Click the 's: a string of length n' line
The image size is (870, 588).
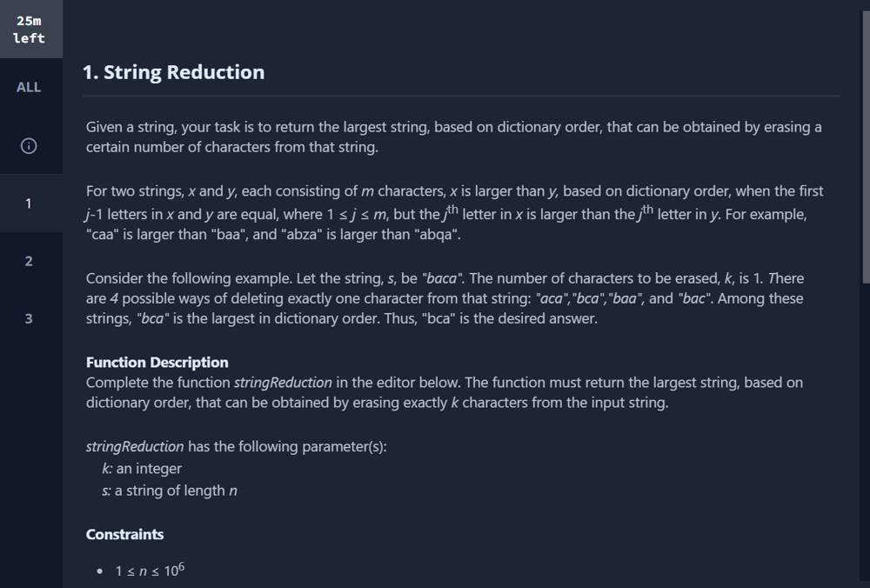(170, 491)
